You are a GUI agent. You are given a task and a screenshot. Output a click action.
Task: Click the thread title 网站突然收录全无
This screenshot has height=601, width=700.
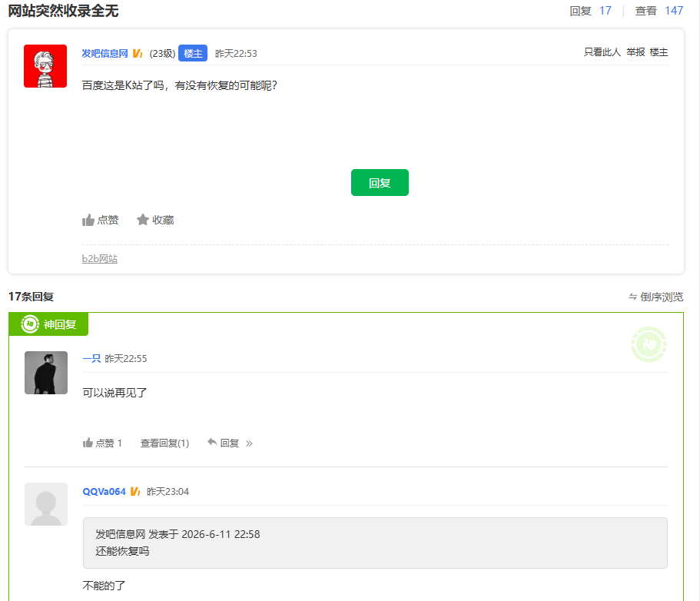pyautogui.click(x=64, y=11)
